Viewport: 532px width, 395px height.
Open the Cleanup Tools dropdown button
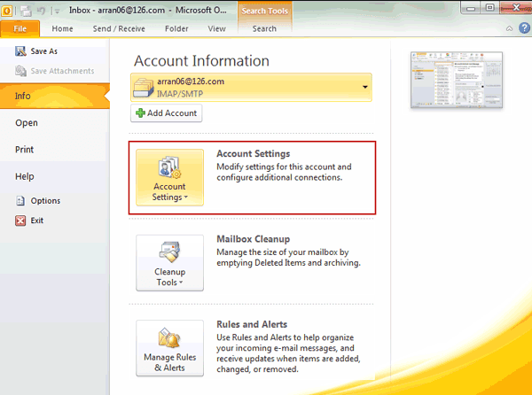click(169, 263)
